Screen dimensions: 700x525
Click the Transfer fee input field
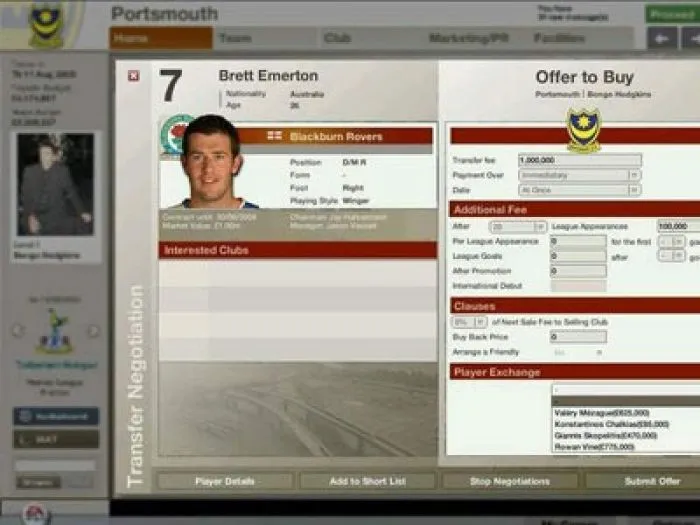(580, 160)
